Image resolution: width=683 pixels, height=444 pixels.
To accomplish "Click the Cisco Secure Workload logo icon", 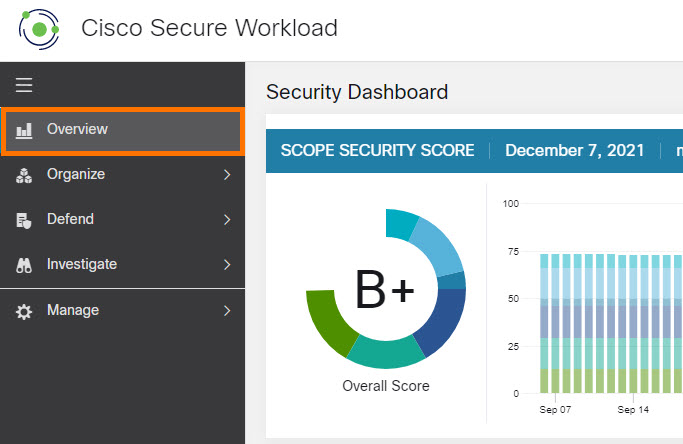I will pos(39,29).
